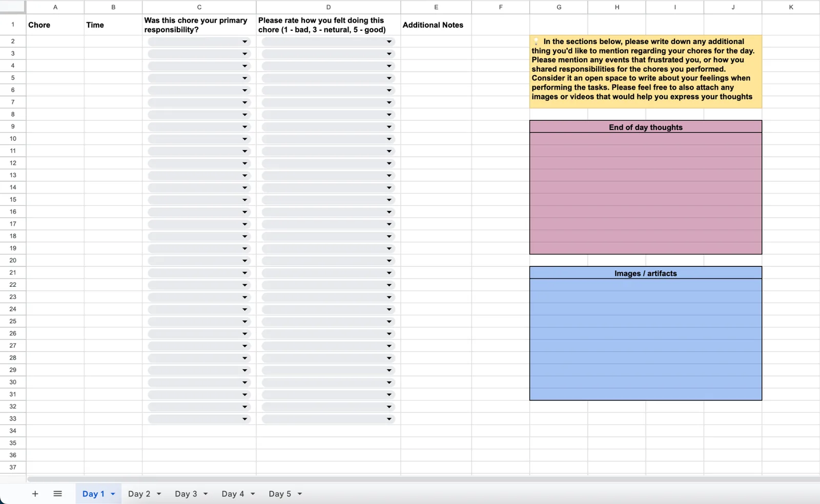Screen dimensions: 820x504
Task: Open the Day 1 tab options arrow
Action: coord(113,494)
